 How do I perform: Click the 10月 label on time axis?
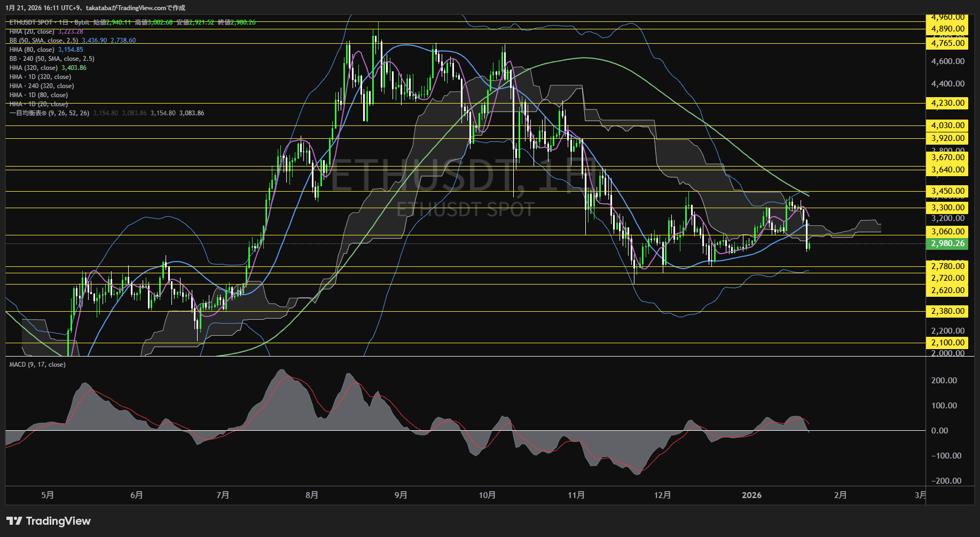(x=487, y=495)
